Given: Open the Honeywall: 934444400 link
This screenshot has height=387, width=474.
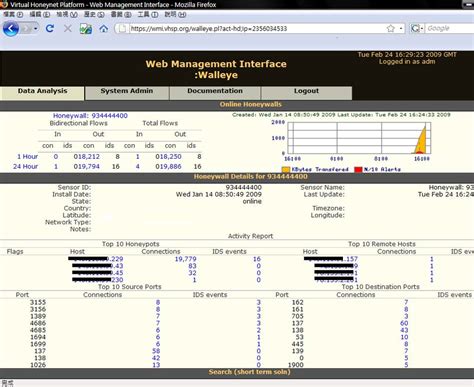Looking at the screenshot, I should point(90,116).
